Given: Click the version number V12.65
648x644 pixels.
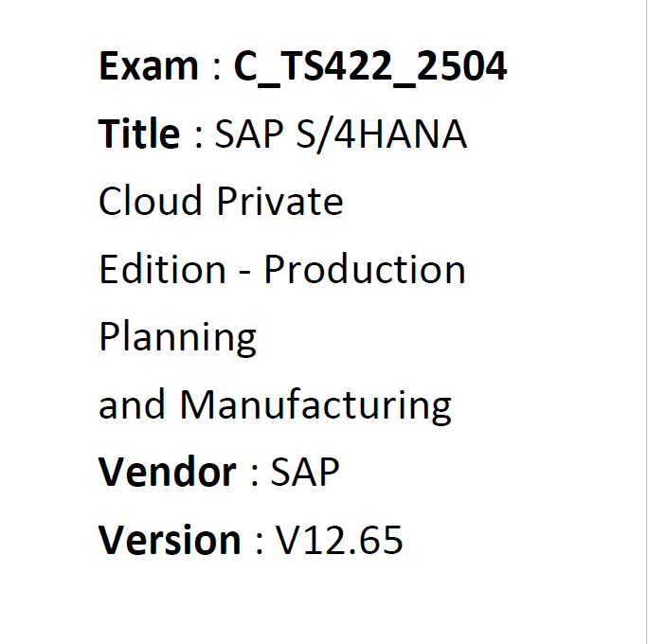Looking at the screenshot, I should tap(339, 540).
